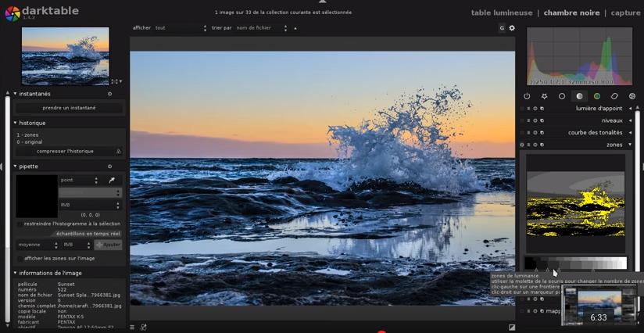Open trier par 'nom de fichier' dropdown
The image size is (644, 333).
point(261,28)
